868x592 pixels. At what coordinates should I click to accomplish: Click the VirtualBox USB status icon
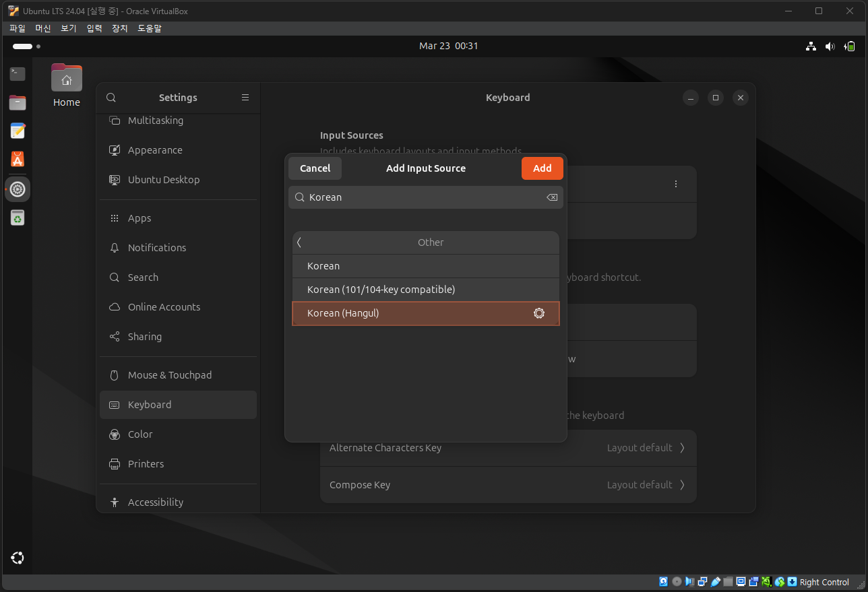716,582
